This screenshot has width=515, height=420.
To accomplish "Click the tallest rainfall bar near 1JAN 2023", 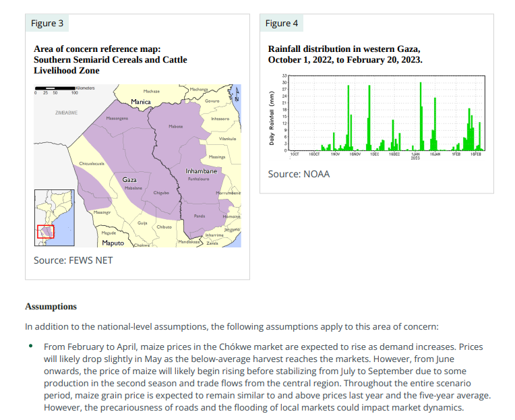I will (421, 115).
